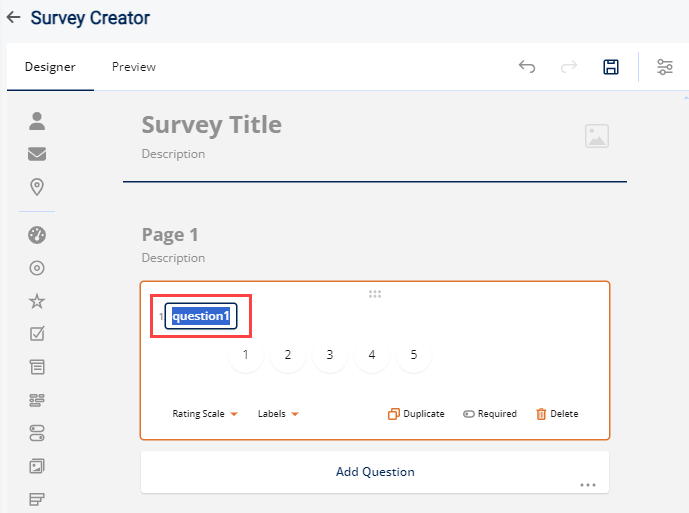
Task: Select the toggle switch question type icon
Action: pyautogui.click(x=37, y=432)
